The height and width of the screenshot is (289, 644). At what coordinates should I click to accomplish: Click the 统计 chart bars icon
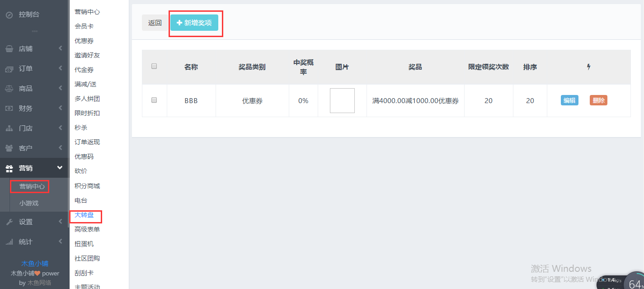click(9, 242)
